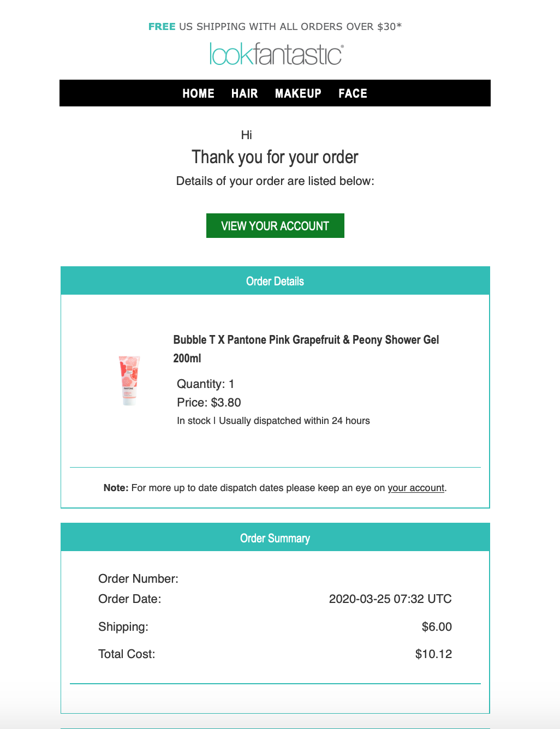The height and width of the screenshot is (729, 560).
Task: Go to the HAIR category
Action: [x=245, y=93]
